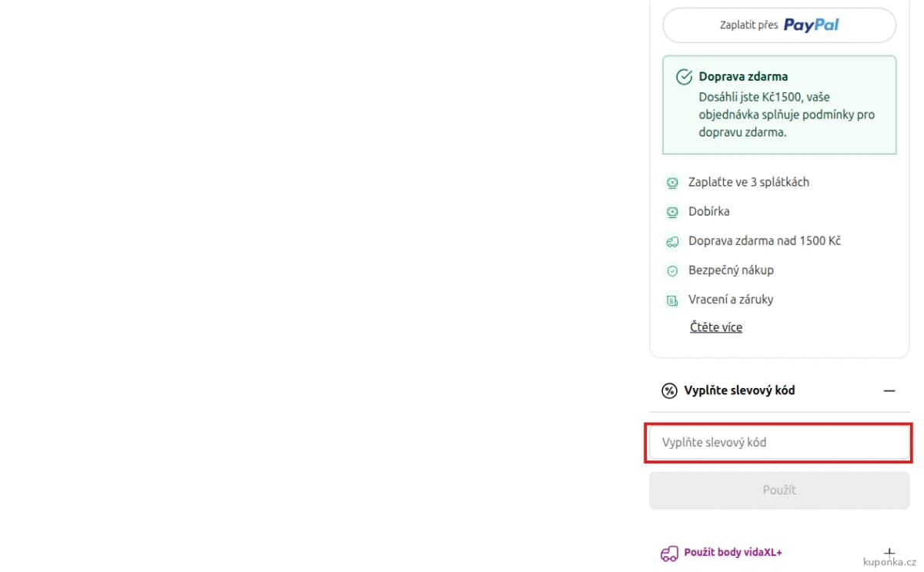Screen dimensions: 924x572
Task: Click the free shipping green checkmark icon
Action: click(683, 77)
